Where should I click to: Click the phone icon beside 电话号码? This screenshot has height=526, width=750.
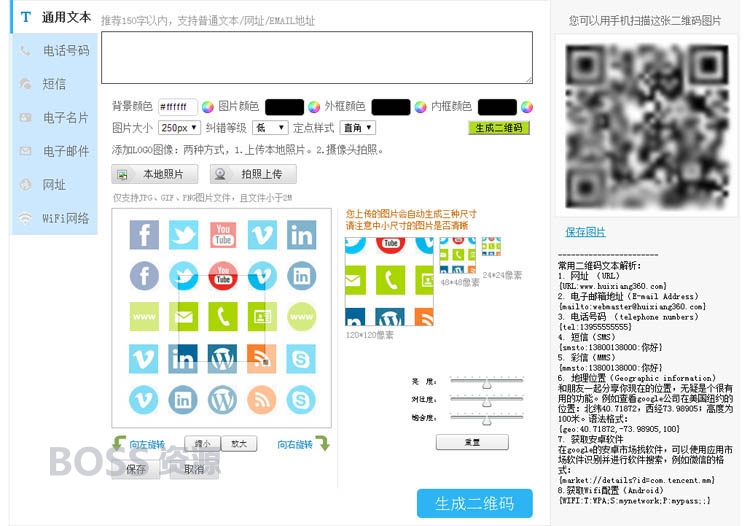coord(25,50)
